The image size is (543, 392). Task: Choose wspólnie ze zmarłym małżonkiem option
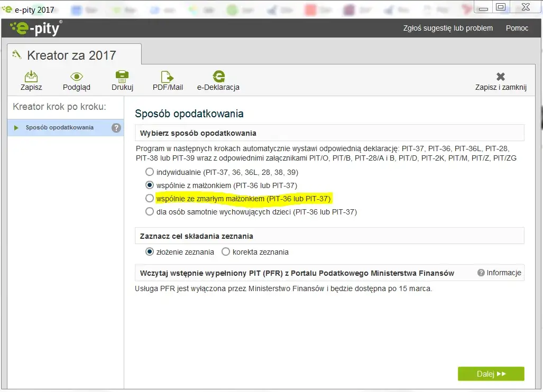coord(149,198)
